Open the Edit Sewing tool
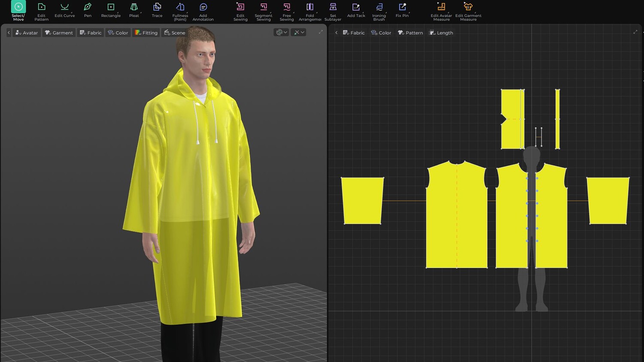 [x=240, y=11]
